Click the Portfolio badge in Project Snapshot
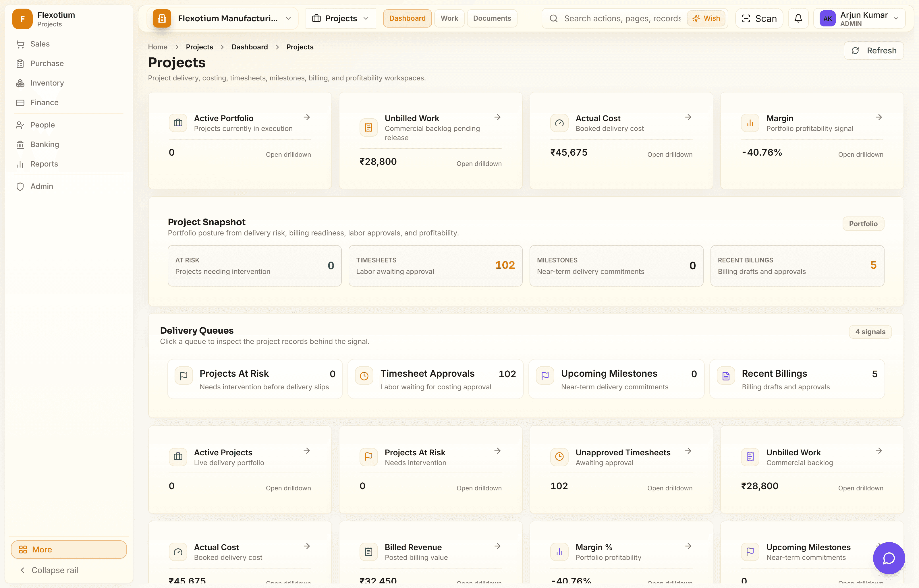 [x=863, y=224]
